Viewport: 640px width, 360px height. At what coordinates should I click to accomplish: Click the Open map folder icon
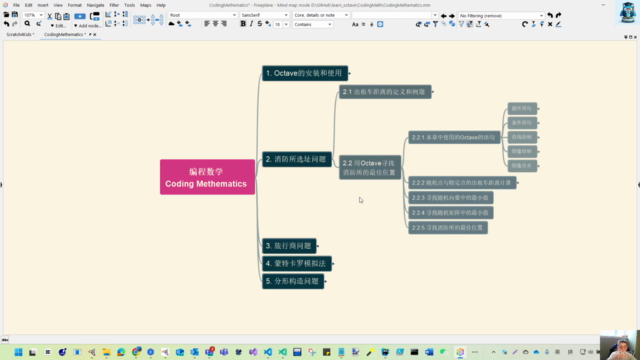pos(7,15)
